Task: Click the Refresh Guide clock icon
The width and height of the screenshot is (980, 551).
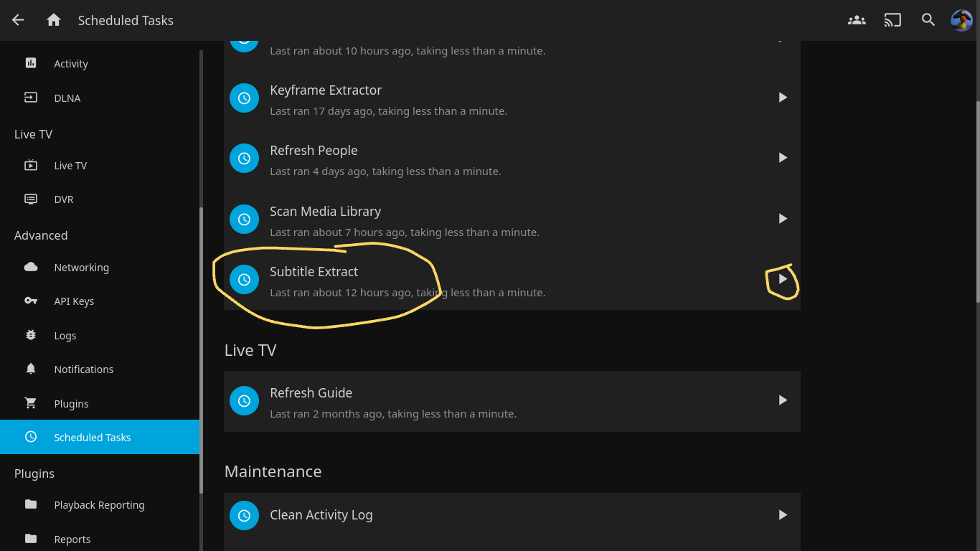Action: pyautogui.click(x=244, y=400)
